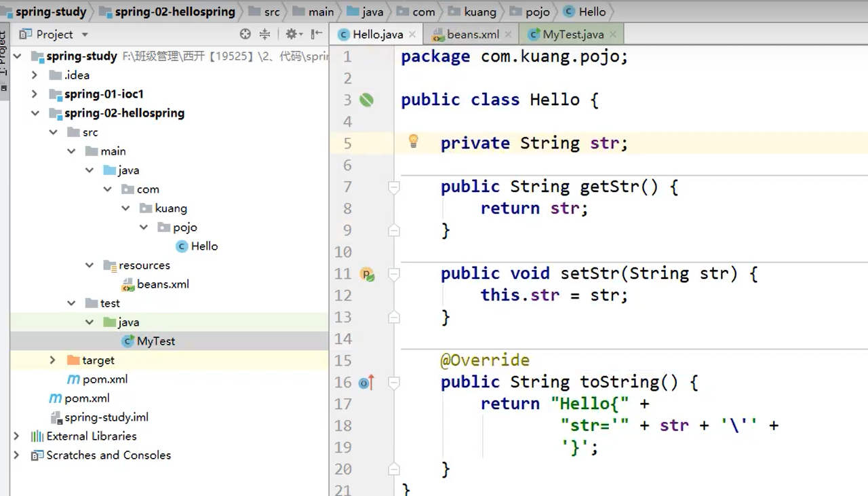The width and height of the screenshot is (868, 496).
Task: Expand Scratches and Consoles
Action: tap(17, 455)
